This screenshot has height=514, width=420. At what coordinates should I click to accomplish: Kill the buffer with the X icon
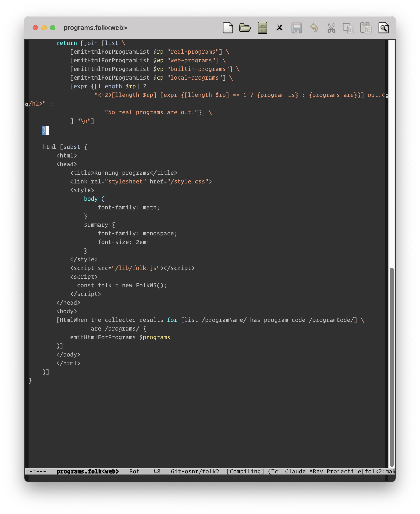[x=279, y=28]
